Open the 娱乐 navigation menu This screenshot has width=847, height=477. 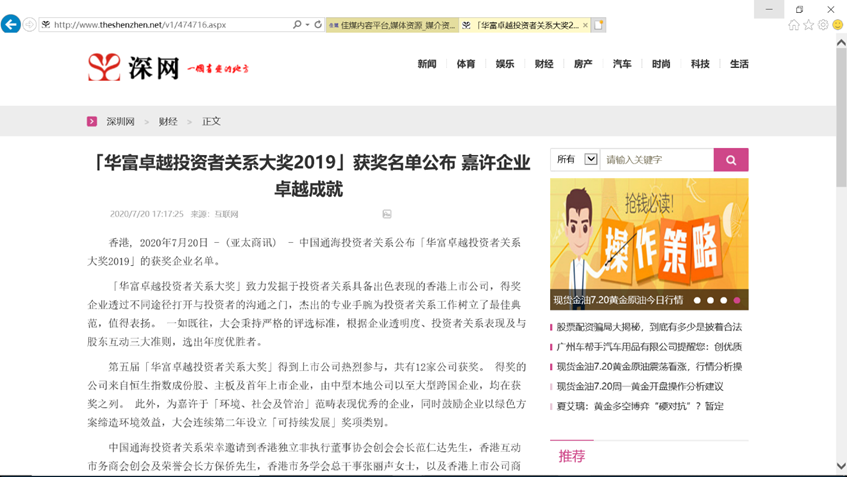click(505, 64)
